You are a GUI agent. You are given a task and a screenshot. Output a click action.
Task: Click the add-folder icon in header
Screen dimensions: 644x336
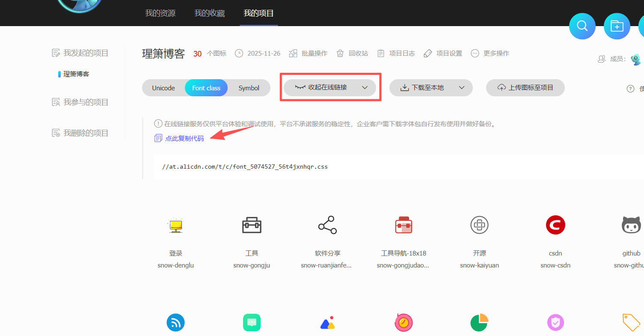tap(617, 26)
